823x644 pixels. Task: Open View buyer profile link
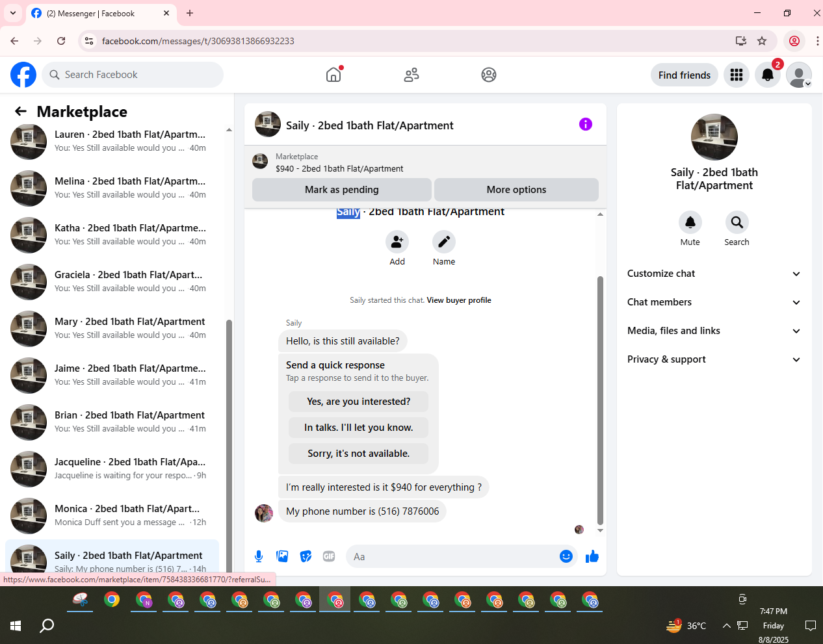click(x=459, y=300)
